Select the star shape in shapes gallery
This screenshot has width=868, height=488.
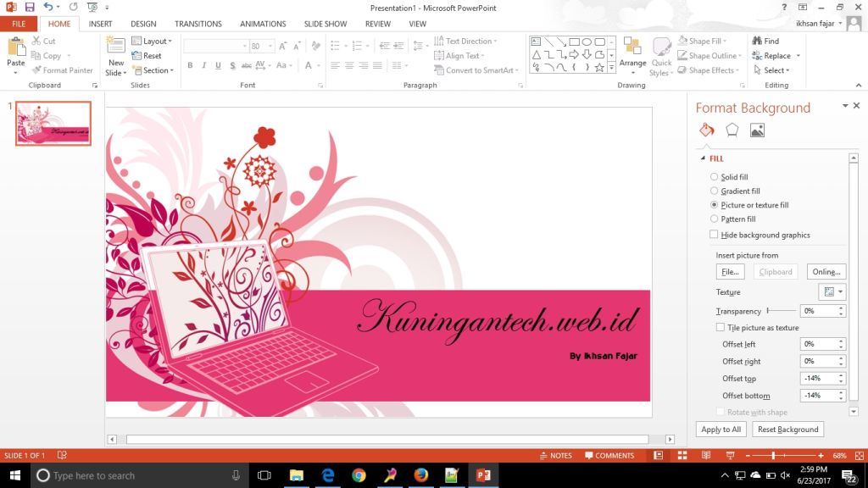(599, 68)
